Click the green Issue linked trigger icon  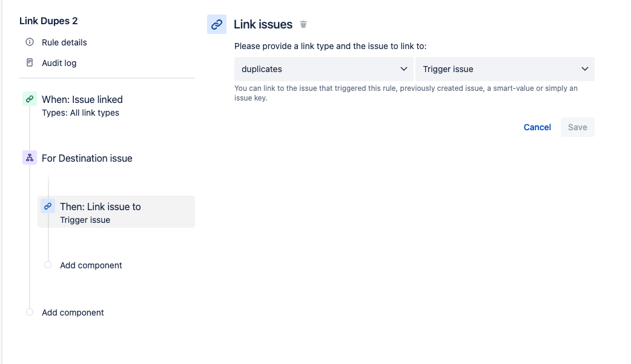pos(30,99)
